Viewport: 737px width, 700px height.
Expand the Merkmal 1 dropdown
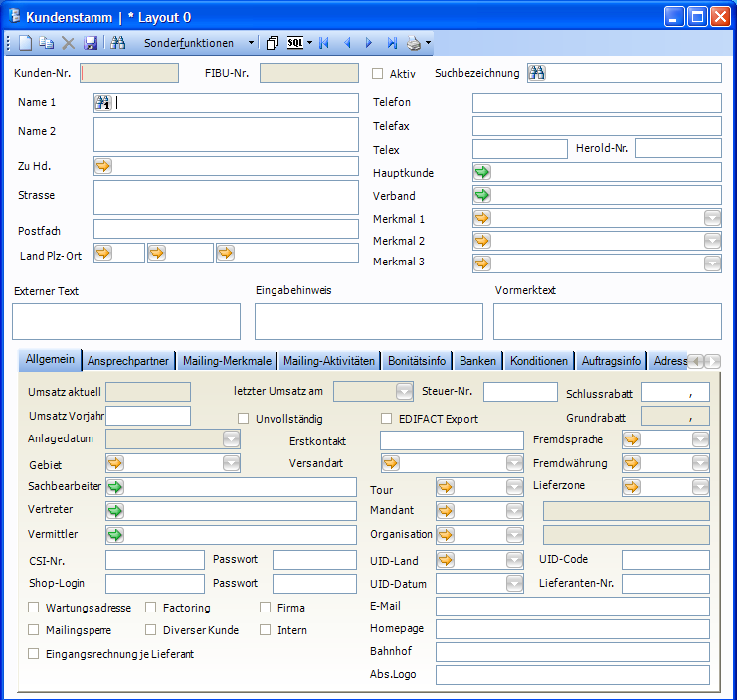712,218
